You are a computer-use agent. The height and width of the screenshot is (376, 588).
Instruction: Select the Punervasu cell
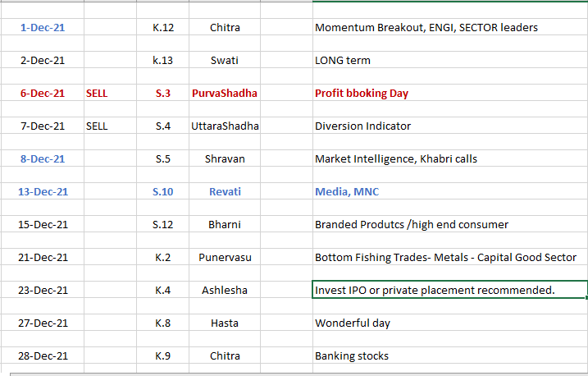[225, 258]
